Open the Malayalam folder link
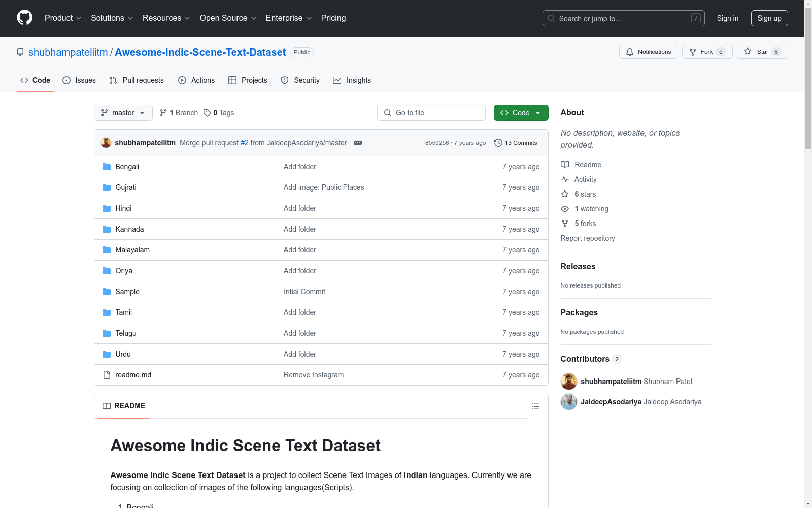This screenshot has width=812, height=508. click(132, 250)
